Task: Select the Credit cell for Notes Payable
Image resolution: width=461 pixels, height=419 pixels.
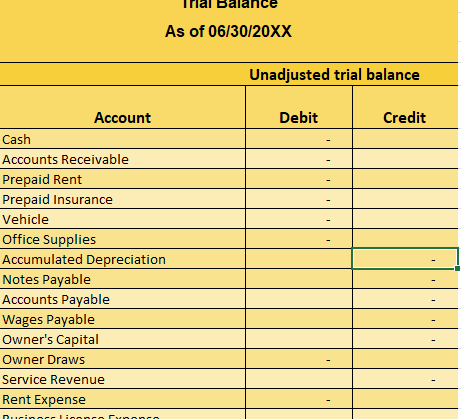Action: coord(405,279)
